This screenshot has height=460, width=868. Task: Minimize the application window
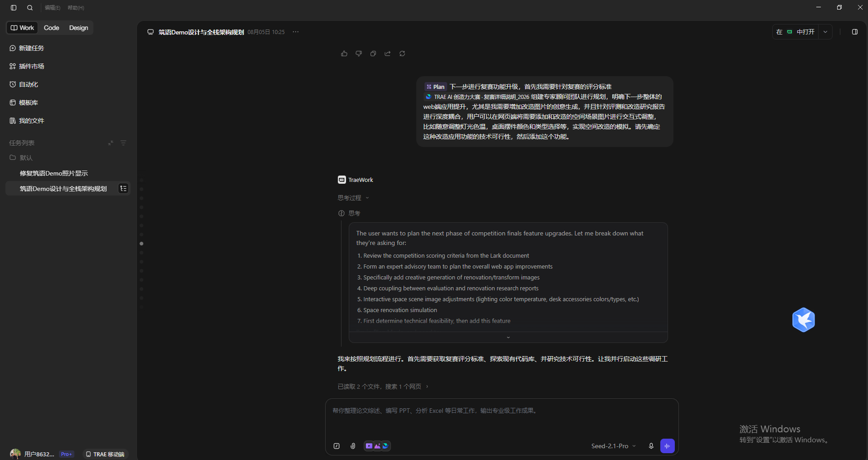[x=819, y=7]
